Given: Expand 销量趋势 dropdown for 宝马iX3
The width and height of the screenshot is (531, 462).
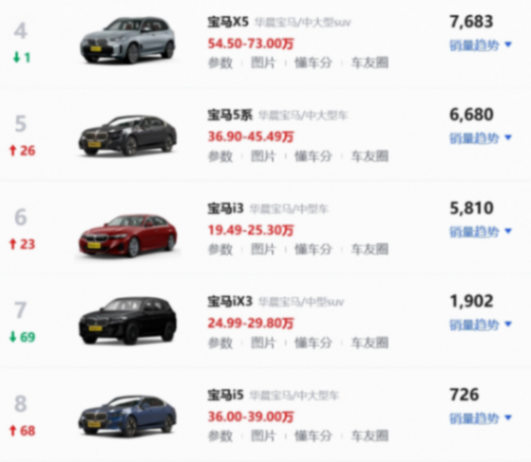Looking at the screenshot, I should [x=481, y=325].
